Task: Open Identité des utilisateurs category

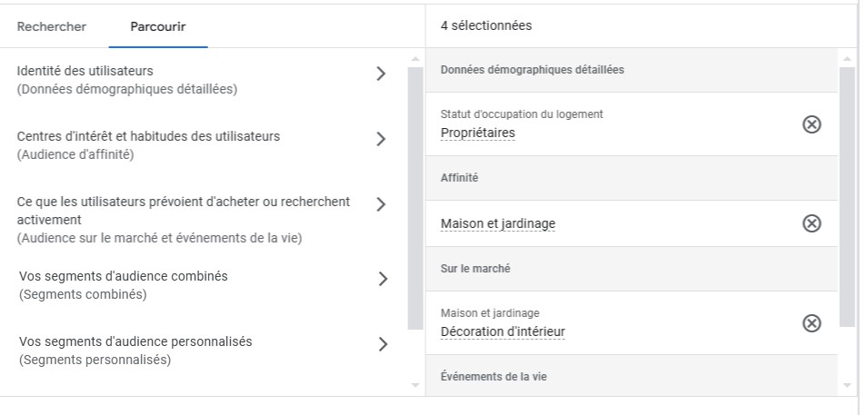Action: click(203, 80)
